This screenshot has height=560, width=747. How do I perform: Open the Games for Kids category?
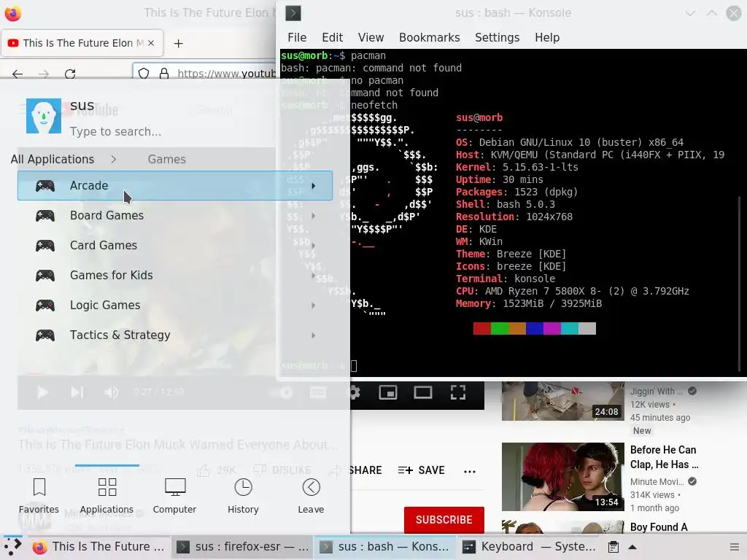175,275
